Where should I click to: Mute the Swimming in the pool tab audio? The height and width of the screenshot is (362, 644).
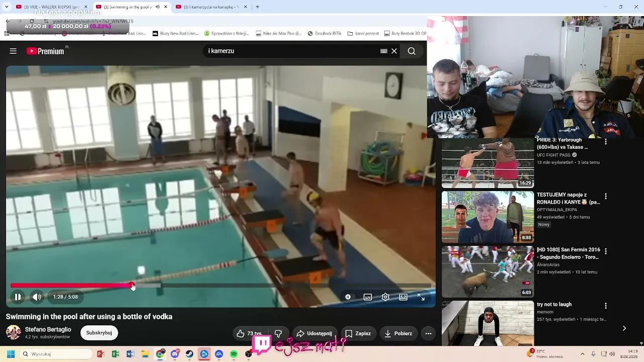pos(157,7)
